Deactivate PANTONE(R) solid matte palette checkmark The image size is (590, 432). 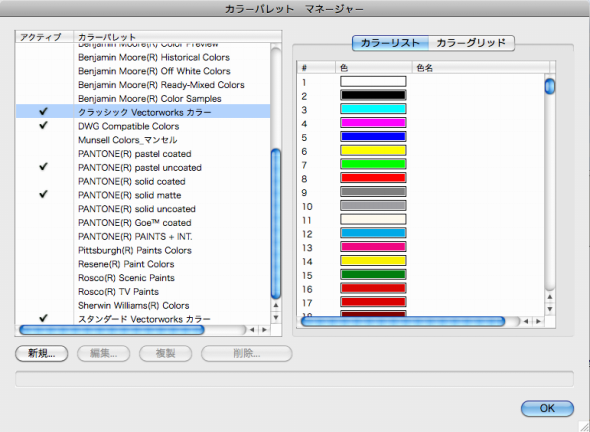pos(44,195)
